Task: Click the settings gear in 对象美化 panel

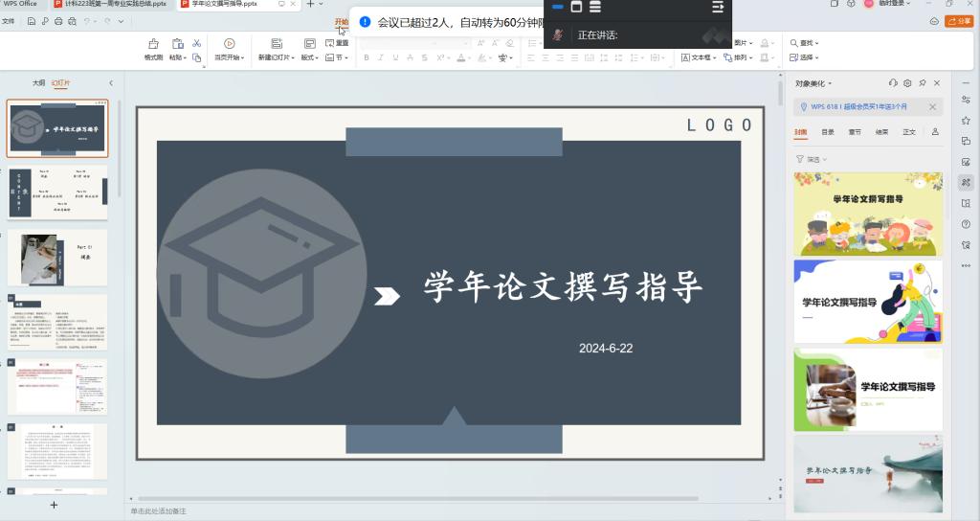Action: 907,83
